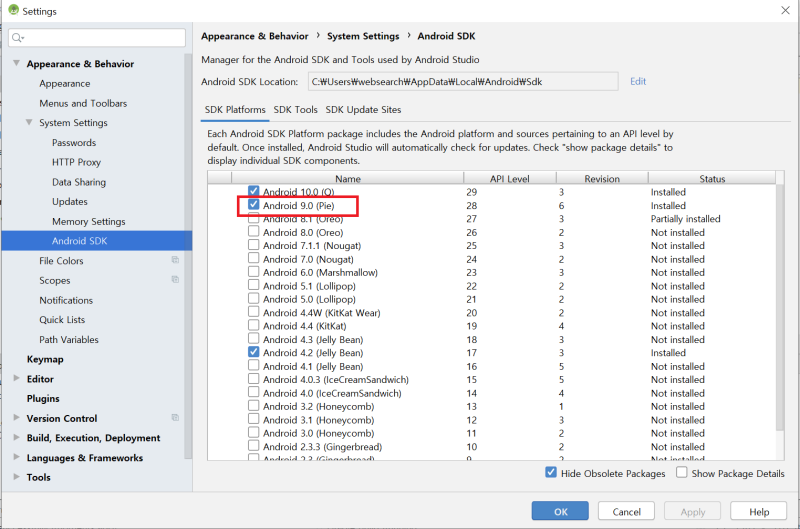This screenshot has height=529, width=800.
Task: Open Plugins settings page
Action: (x=43, y=398)
